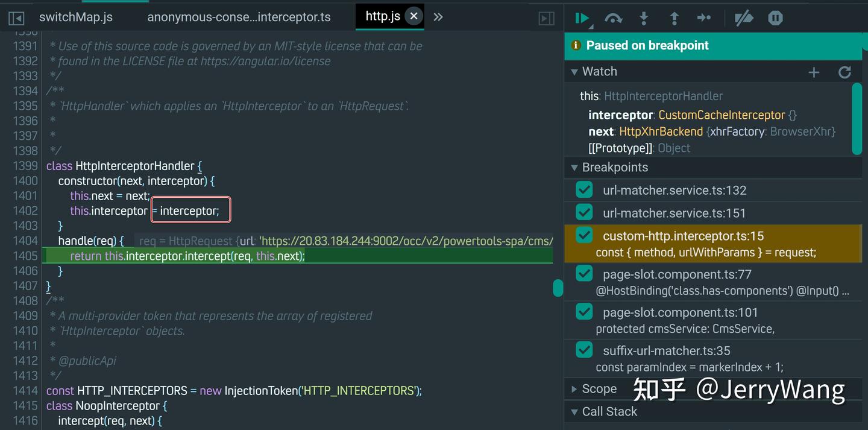Collapse the Watch panel
Image resolution: width=868 pixels, height=430 pixels.
click(573, 72)
